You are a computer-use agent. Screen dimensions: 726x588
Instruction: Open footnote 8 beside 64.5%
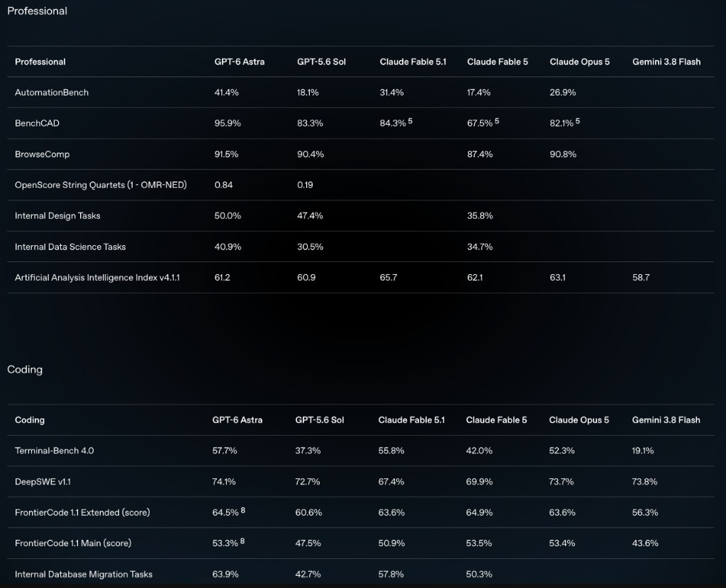pyautogui.click(x=243, y=510)
